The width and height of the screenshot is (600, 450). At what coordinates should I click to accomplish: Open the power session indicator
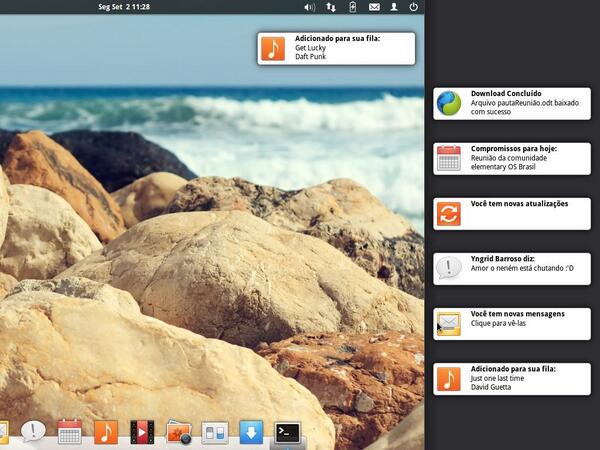point(413,7)
